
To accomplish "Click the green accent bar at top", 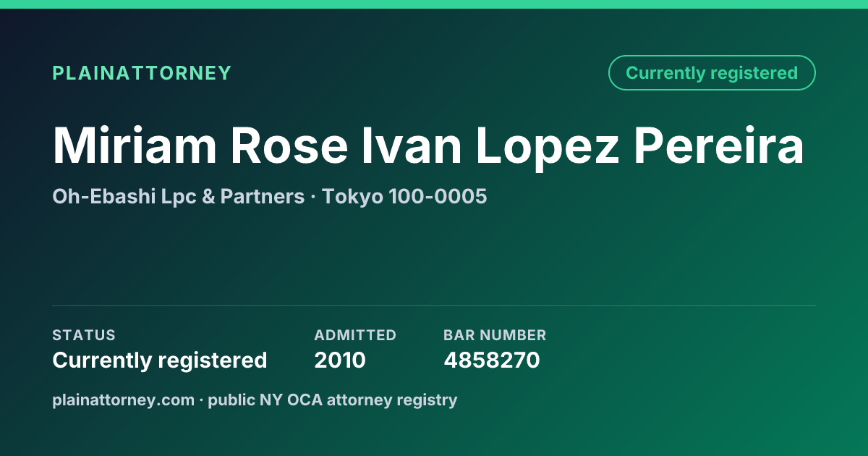I will click(x=434, y=4).
